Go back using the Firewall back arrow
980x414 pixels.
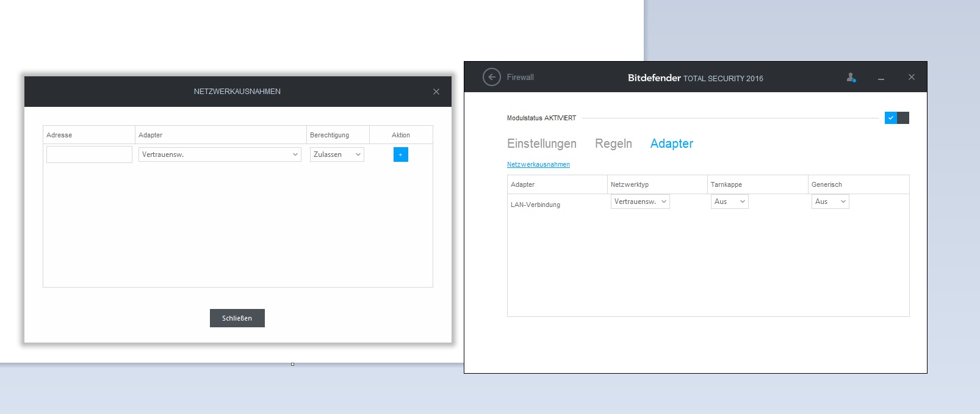click(492, 77)
